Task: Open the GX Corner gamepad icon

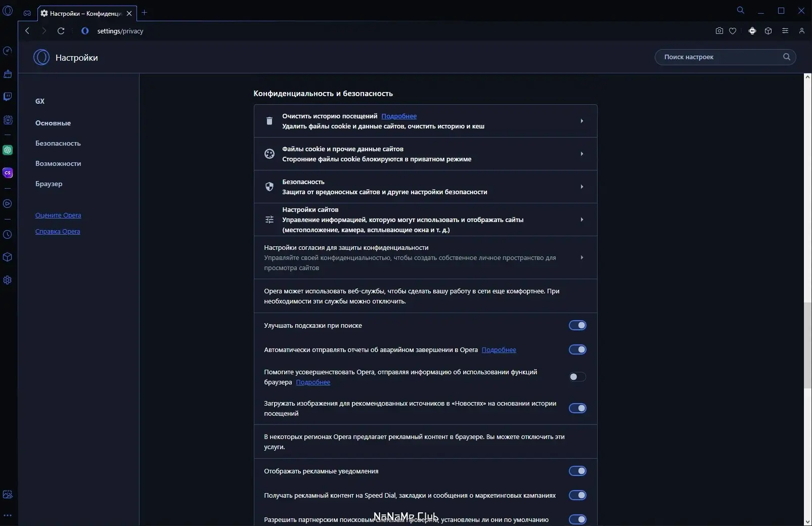Action: coord(27,13)
